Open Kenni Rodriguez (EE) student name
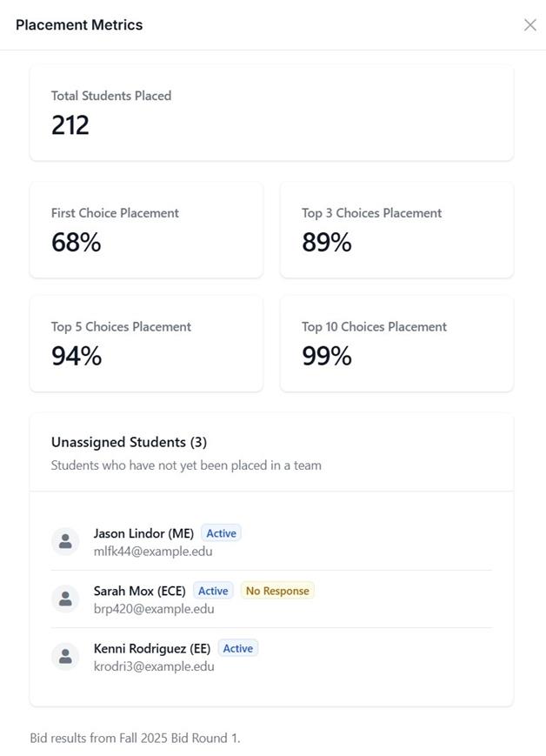546x756 pixels. tap(152, 648)
